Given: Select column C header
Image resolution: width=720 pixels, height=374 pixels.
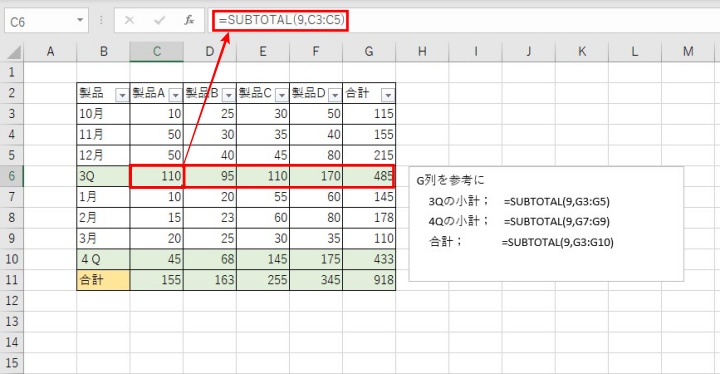Looking at the screenshot, I should 157,51.
